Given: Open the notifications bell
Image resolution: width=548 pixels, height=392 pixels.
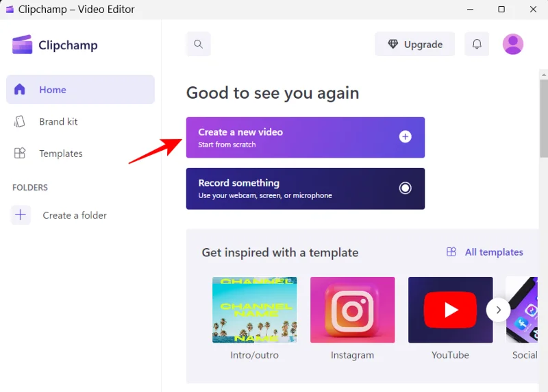Looking at the screenshot, I should pyautogui.click(x=477, y=44).
